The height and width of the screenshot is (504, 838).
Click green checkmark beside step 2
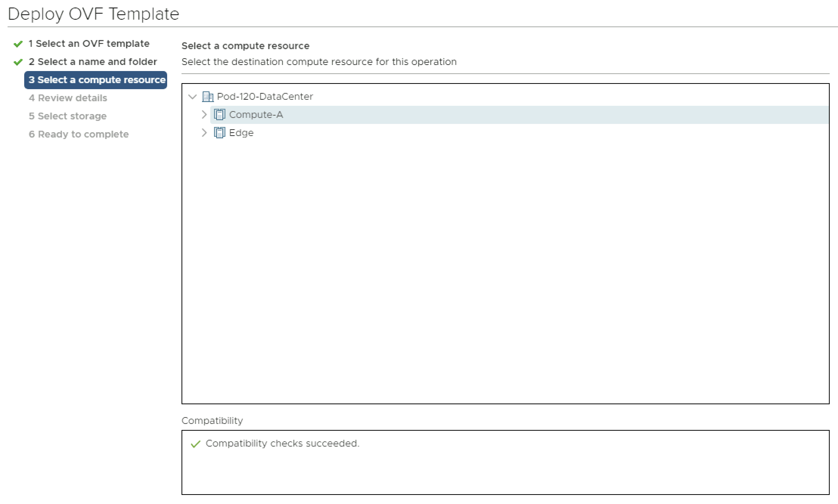point(18,62)
